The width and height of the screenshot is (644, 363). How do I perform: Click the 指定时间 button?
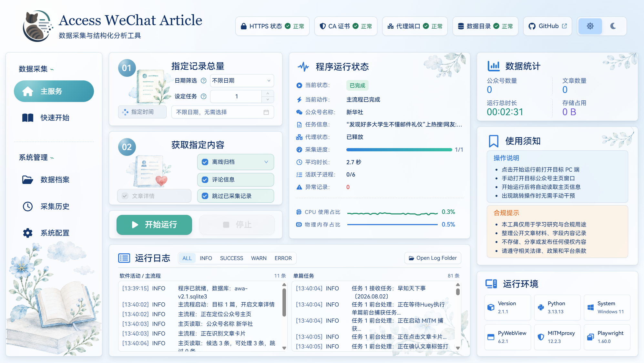[142, 112]
